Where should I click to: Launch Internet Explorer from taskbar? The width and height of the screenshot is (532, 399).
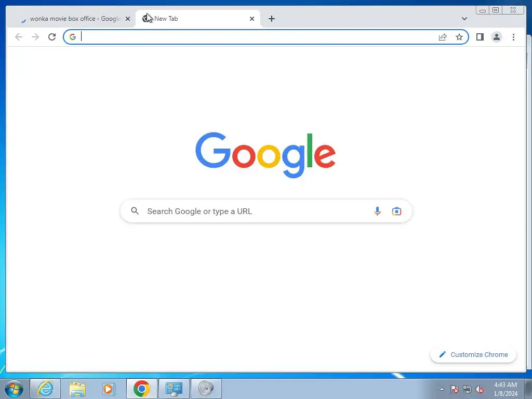(x=45, y=389)
